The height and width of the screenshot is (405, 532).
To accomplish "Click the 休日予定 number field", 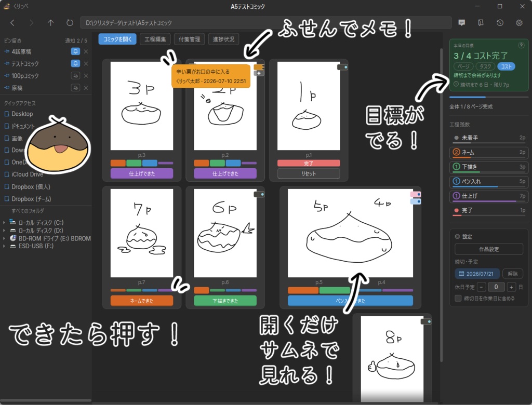I will pyautogui.click(x=496, y=287).
